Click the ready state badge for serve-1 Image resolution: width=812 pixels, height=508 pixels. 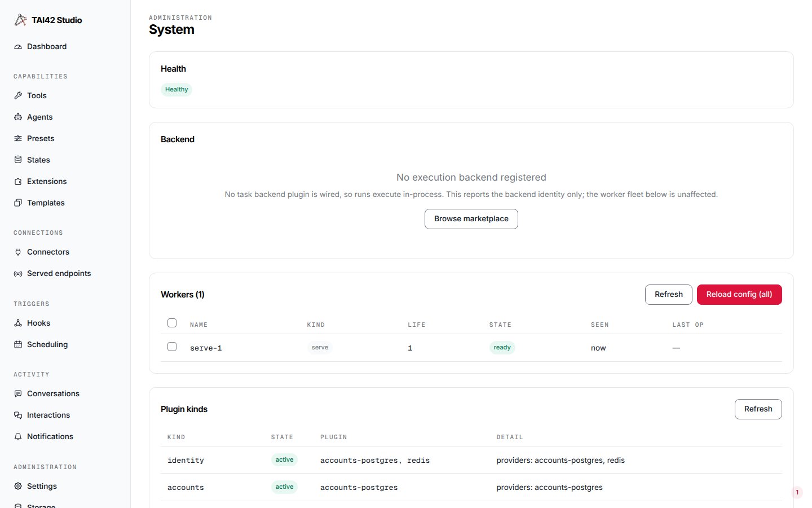502,348
